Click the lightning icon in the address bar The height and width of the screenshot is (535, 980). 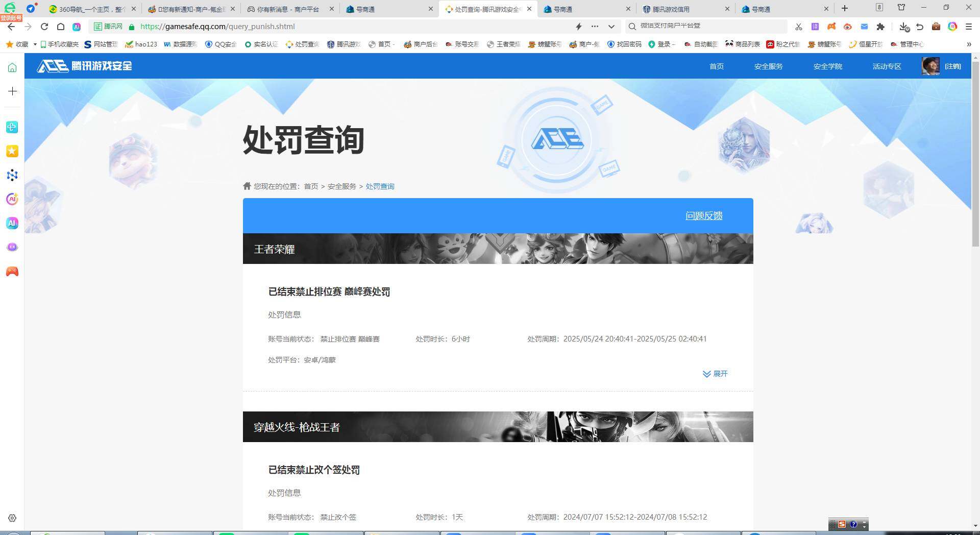[x=579, y=26]
